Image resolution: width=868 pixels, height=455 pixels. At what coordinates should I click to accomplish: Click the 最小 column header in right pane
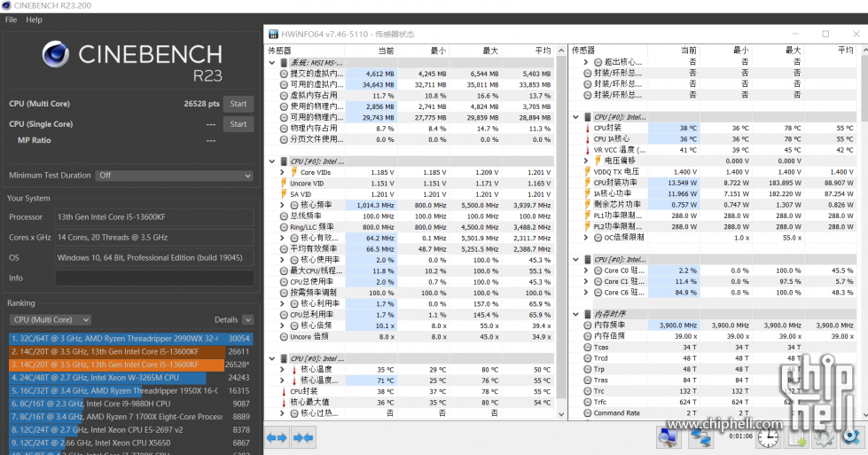[740, 51]
